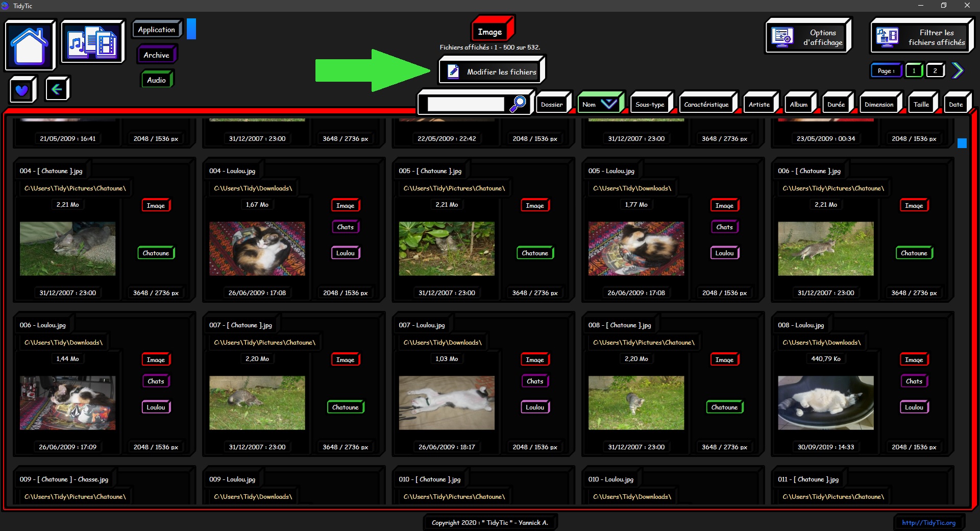The width and height of the screenshot is (980, 531).
Task: Click the path under 009 - Loulou.jpg
Action: click(x=253, y=496)
